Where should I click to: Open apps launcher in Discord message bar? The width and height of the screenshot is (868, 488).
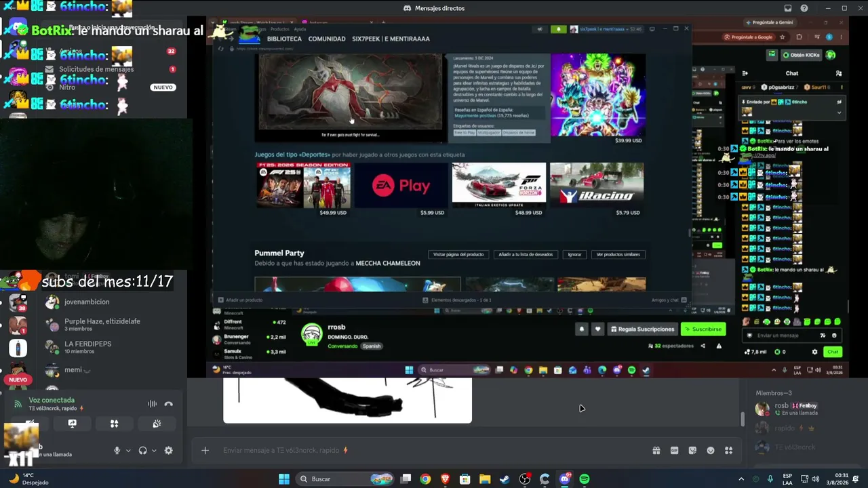729,450
